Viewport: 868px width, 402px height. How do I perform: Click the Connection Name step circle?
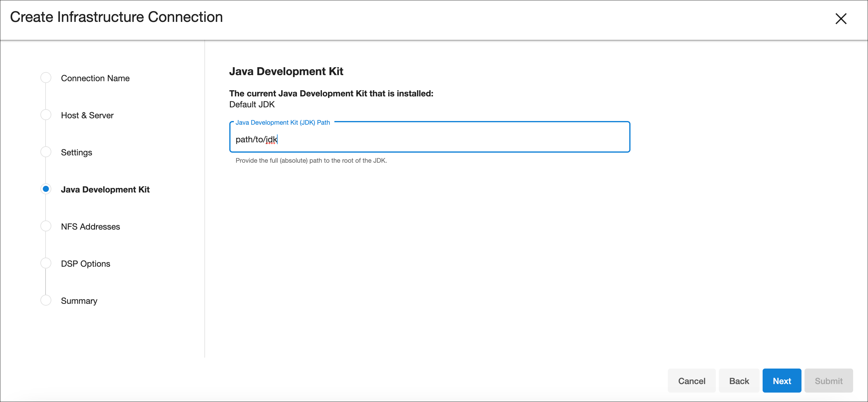click(46, 78)
